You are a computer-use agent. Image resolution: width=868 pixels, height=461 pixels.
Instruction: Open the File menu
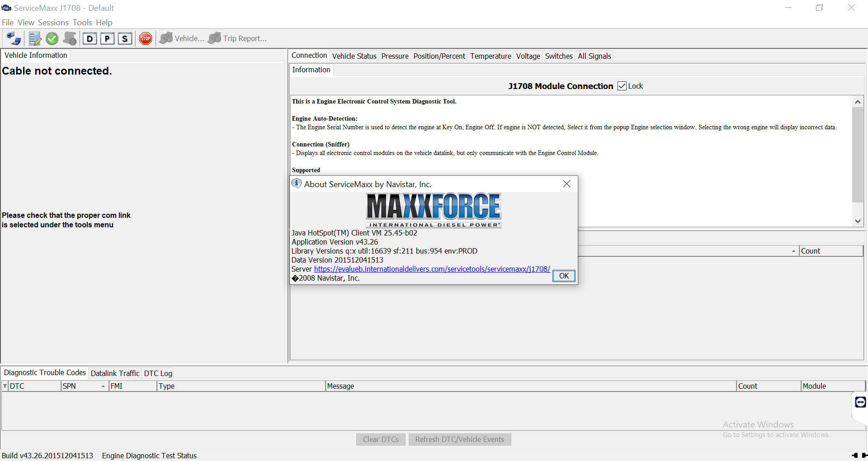tap(8, 23)
